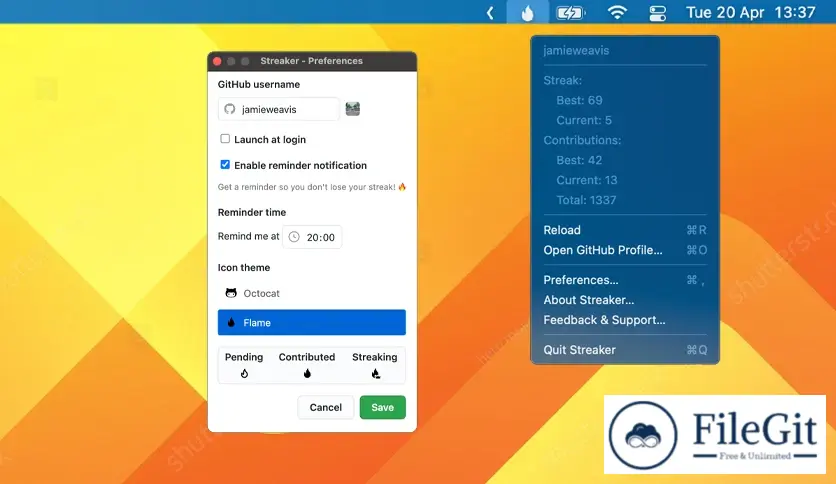Click the Pending flame outline icon
Screen dimensions: 836x484
[244, 373]
